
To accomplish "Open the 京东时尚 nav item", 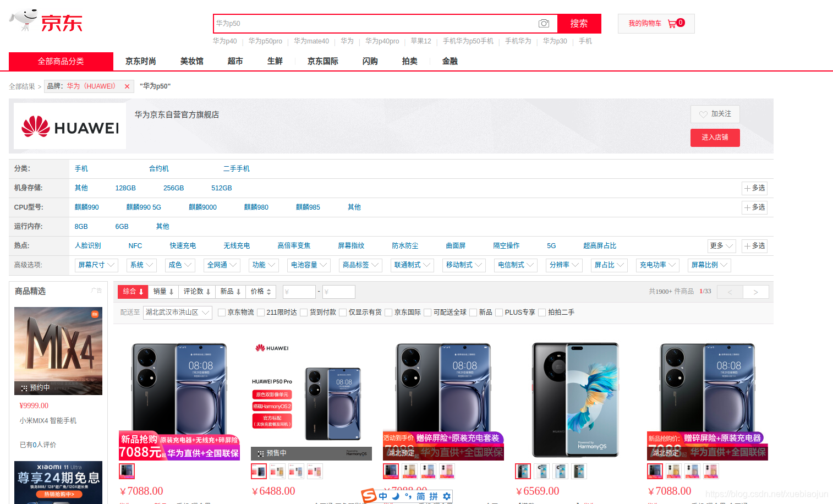I will tap(141, 61).
